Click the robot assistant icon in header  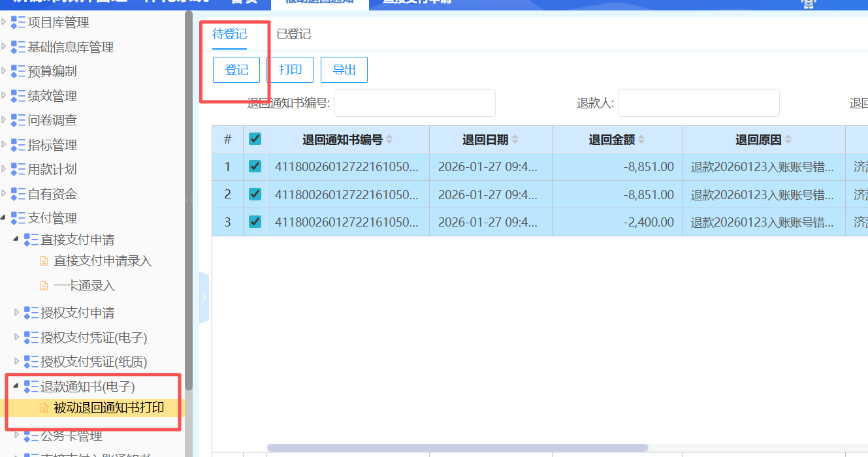point(809,3)
